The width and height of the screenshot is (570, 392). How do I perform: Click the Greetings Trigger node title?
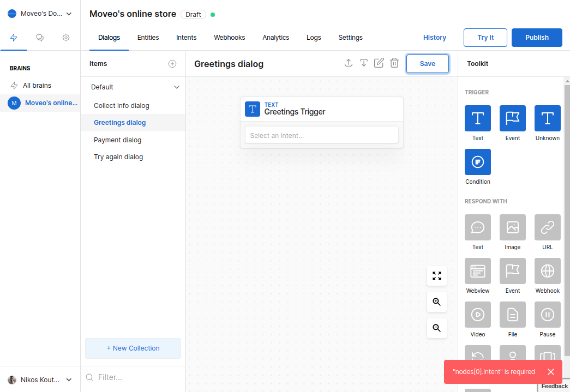pyautogui.click(x=295, y=112)
